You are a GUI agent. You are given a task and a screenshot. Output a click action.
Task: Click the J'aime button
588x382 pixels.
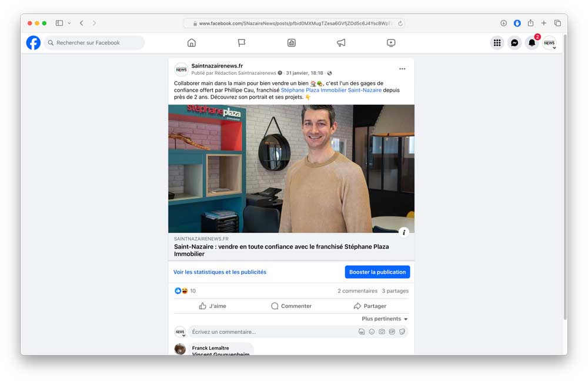(213, 306)
